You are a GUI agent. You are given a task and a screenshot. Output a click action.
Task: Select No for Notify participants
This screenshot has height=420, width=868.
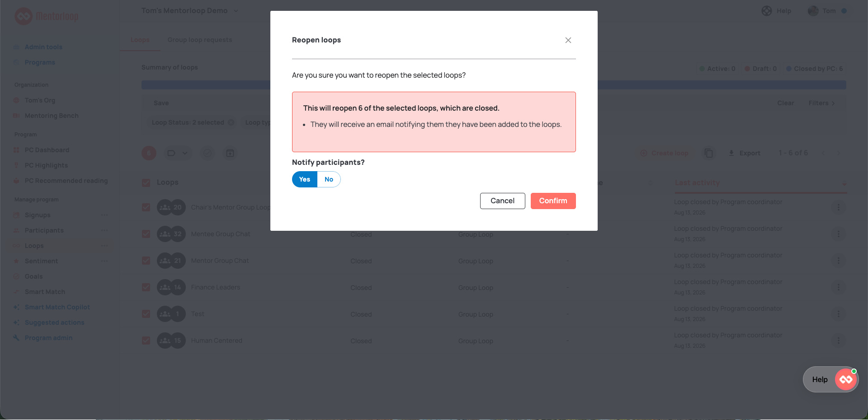[329, 179]
